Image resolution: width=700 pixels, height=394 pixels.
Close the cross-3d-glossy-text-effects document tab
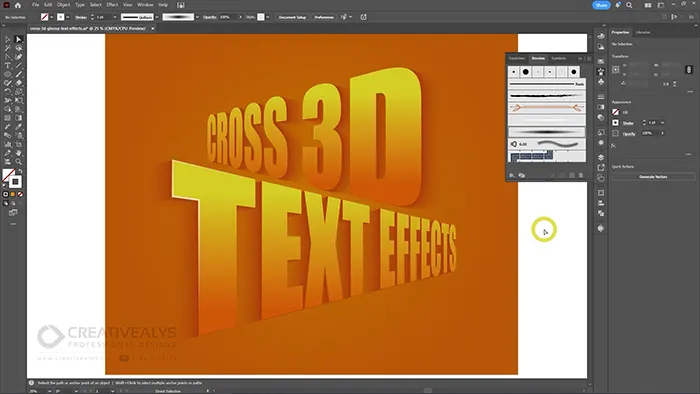click(153, 29)
